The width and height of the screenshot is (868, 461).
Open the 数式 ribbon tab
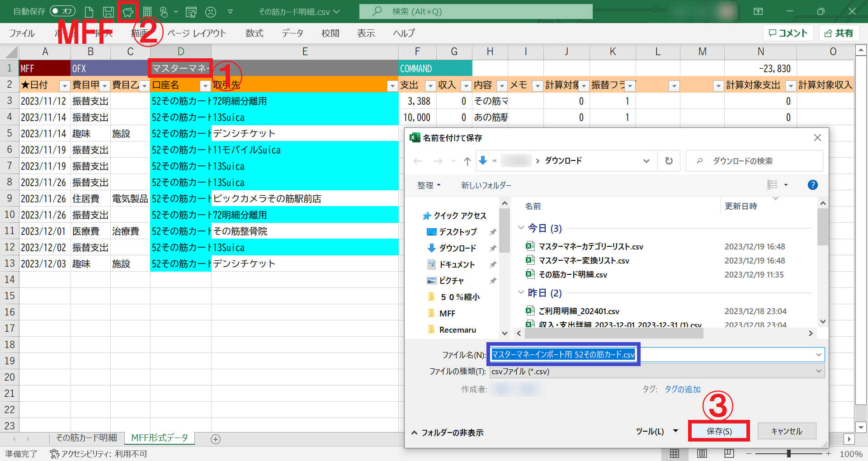[255, 33]
